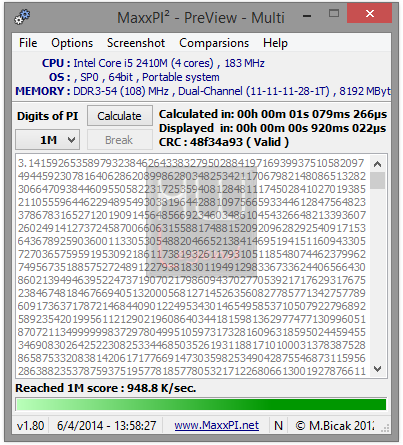Click the © M.Bicak copyright cell
This screenshot has height=445, width=403.
click(335, 426)
